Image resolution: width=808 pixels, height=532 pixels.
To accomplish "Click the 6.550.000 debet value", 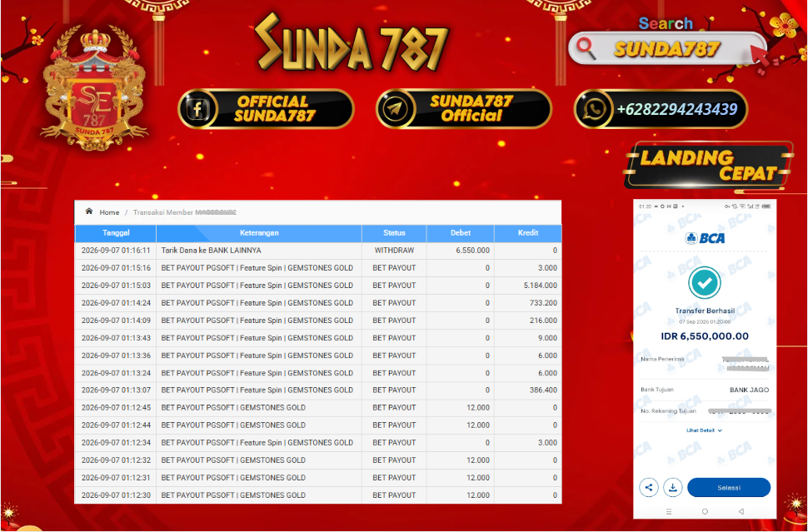I will click(472, 251).
